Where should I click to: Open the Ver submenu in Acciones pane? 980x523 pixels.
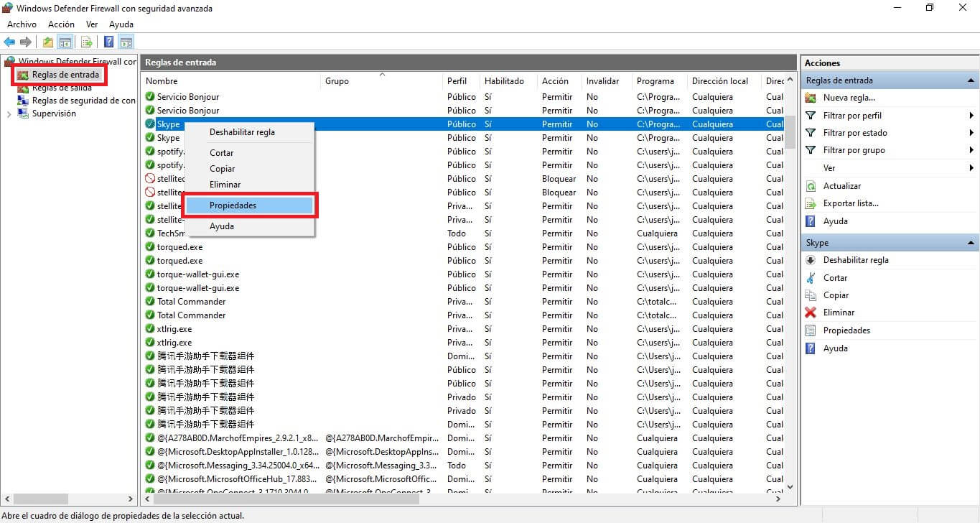click(971, 168)
